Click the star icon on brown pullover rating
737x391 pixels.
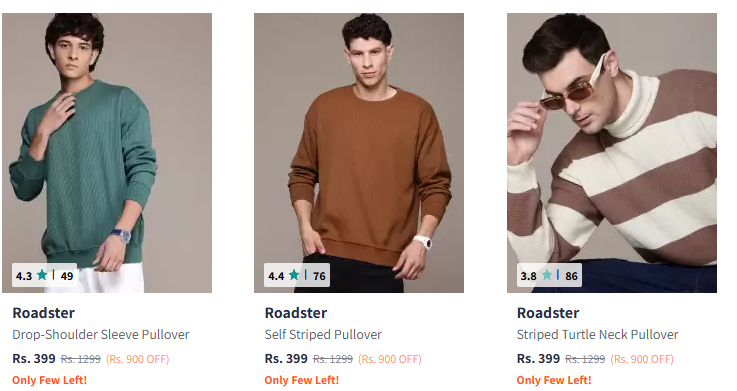[x=294, y=275]
